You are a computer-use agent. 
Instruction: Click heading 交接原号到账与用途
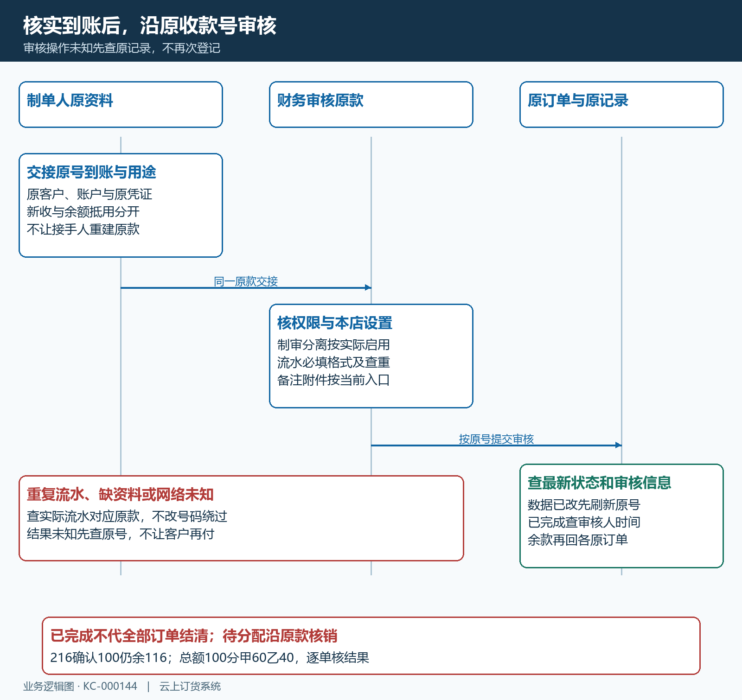click(91, 172)
